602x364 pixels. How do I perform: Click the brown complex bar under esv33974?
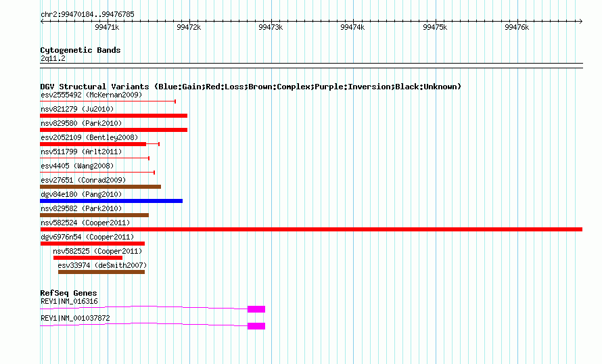pyautogui.click(x=101, y=272)
